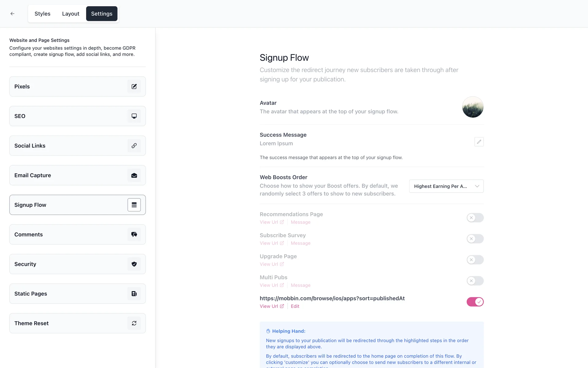Image resolution: width=588 pixels, height=368 pixels.
Task: Turn on the Subscribe Survey toggle
Action: coord(475,239)
